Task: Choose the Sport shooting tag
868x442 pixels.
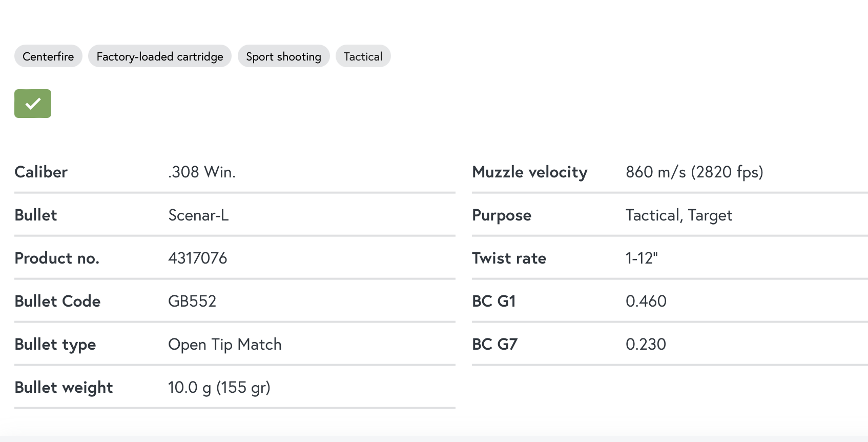Action: pos(283,56)
